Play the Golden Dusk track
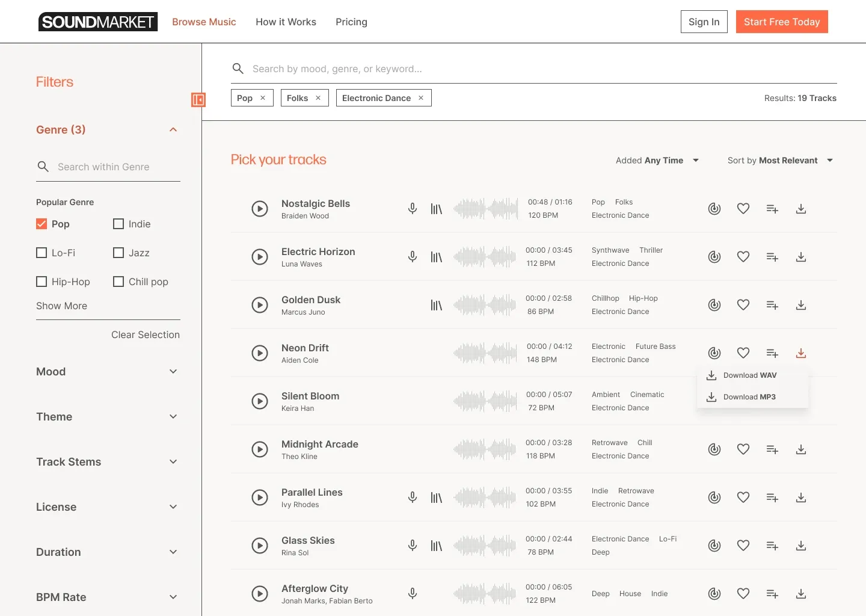 point(260,305)
